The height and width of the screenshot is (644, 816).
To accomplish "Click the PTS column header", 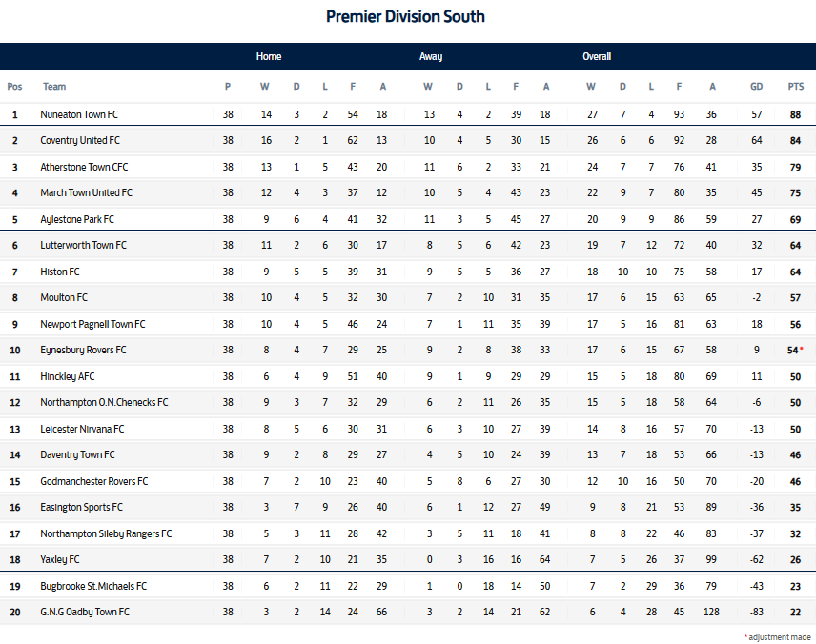I will tap(795, 87).
